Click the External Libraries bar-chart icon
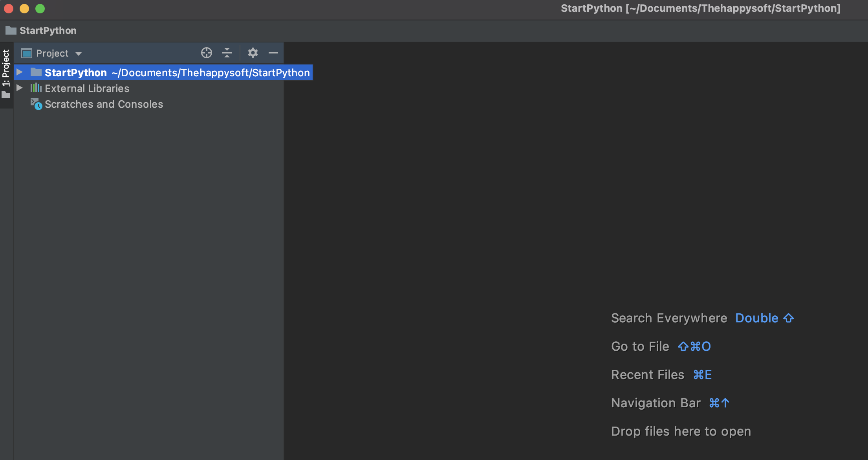 [36, 88]
